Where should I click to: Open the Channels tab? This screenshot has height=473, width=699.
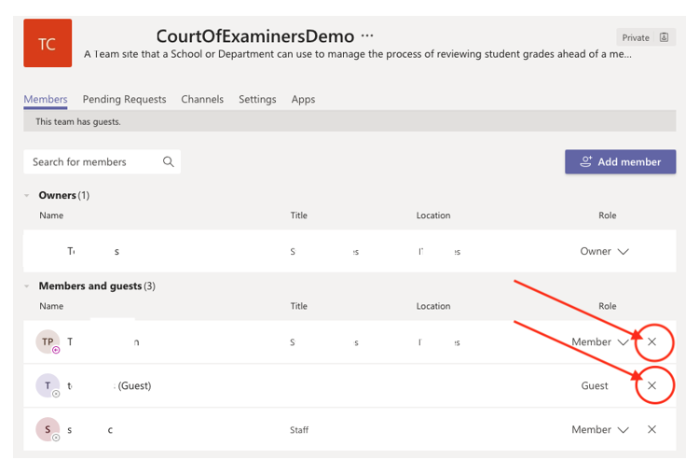click(202, 100)
